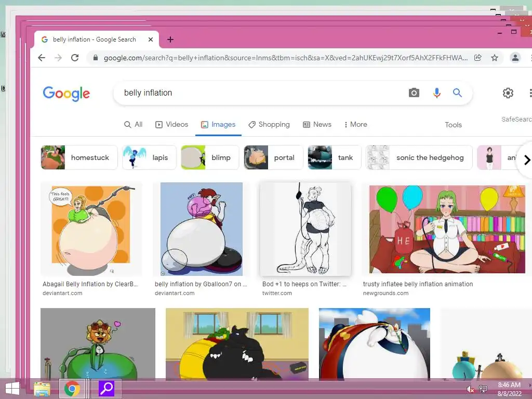532x399 pixels.
Task: Open the News tab
Action: [x=317, y=125]
